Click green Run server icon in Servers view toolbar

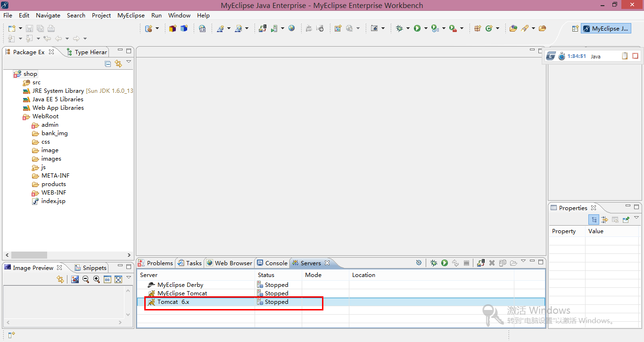[x=445, y=263]
